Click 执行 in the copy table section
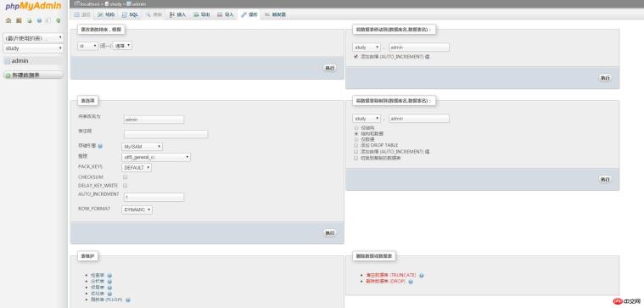The width and height of the screenshot is (644, 308). click(x=605, y=180)
